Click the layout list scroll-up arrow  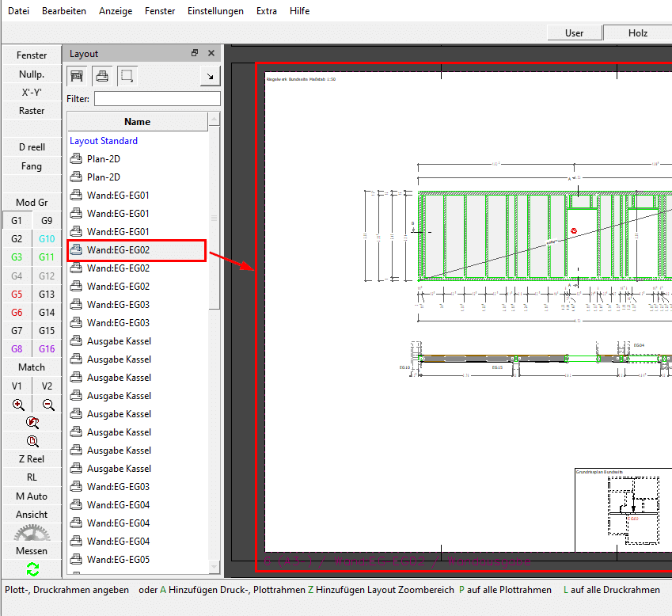tap(215, 119)
